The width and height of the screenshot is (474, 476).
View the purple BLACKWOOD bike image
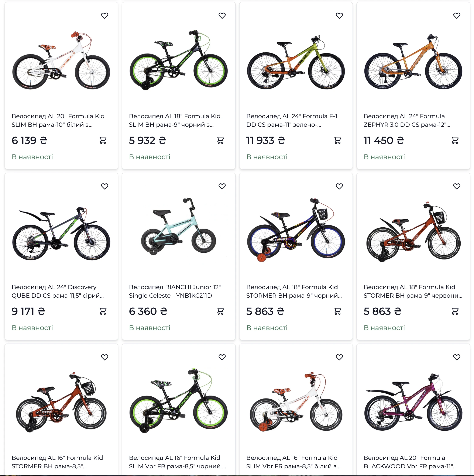coord(413,402)
